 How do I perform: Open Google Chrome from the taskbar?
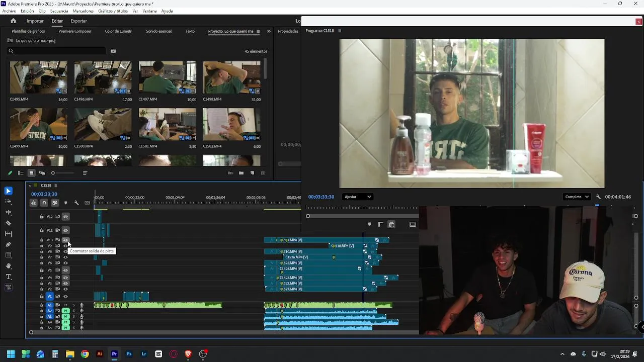tap(85, 354)
